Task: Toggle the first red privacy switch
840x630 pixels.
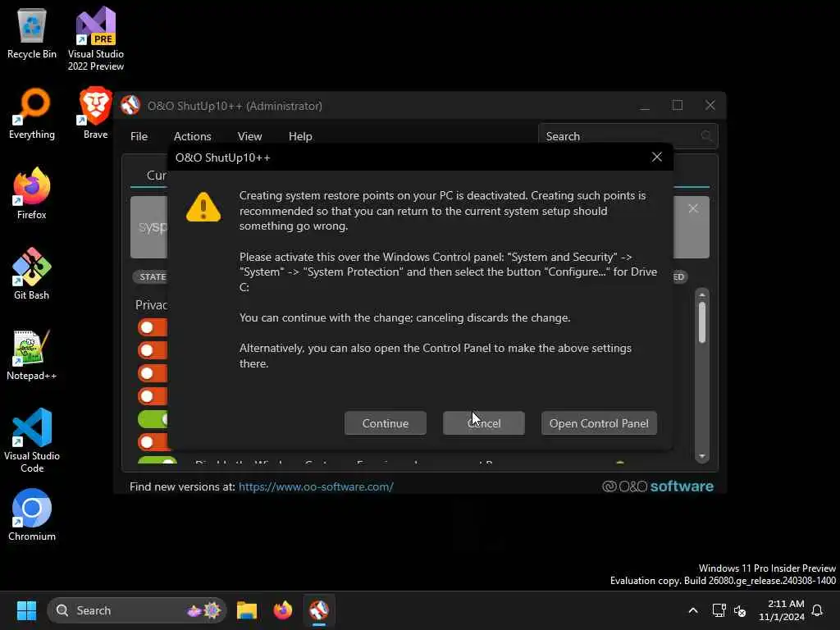Action: 153,327
